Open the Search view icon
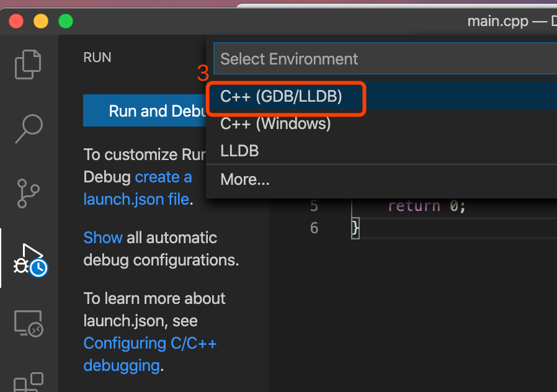 pyautogui.click(x=29, y=128)
